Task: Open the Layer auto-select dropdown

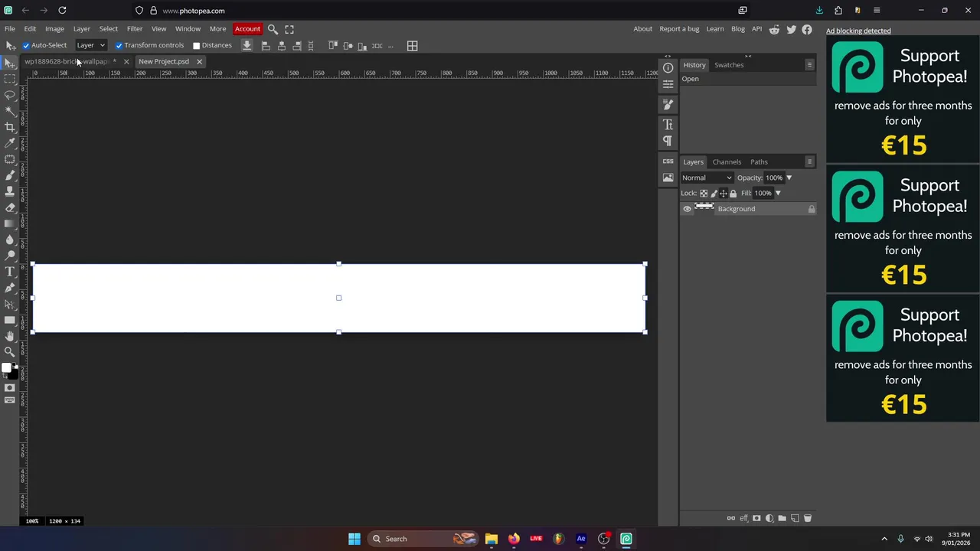Action: (90, 45)
